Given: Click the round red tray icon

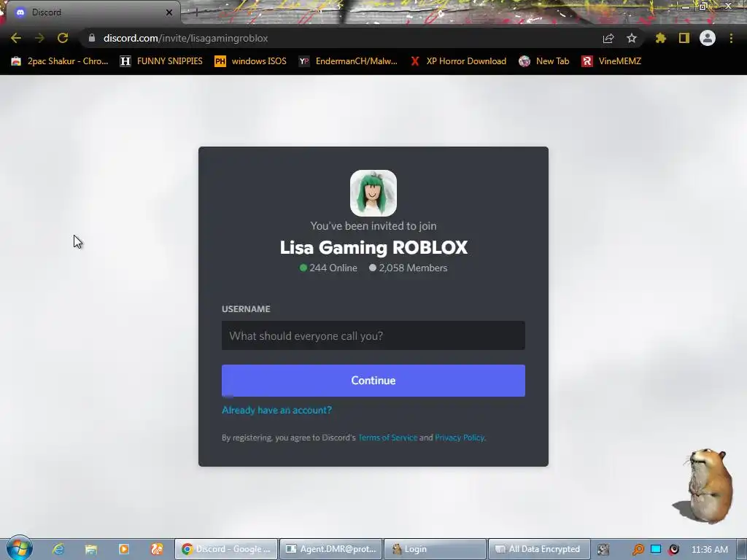Looking at the screenshot, I should pos(673,550).
